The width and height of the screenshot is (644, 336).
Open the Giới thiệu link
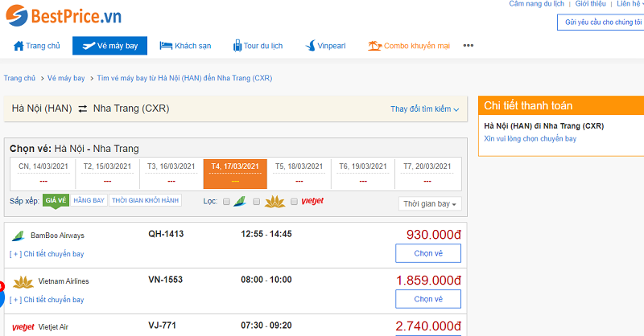[x=590, y=4]
